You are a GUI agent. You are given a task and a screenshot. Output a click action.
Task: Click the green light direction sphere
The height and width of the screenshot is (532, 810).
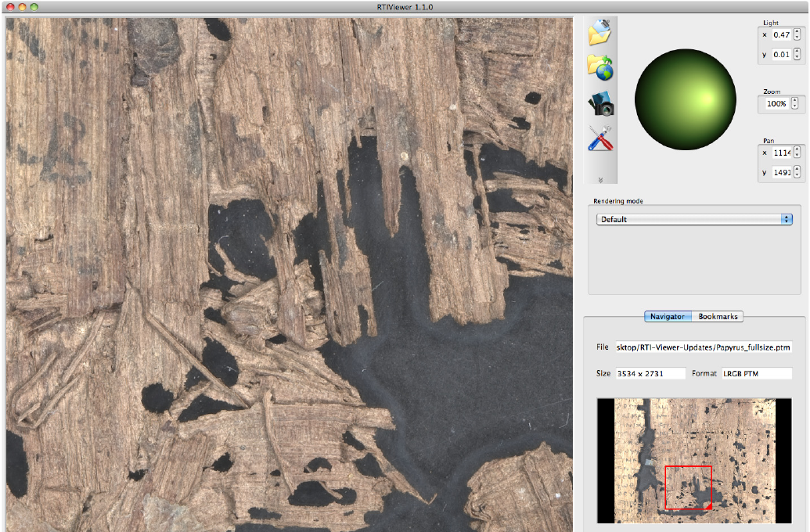pyautogui.click(x=685, y=99)
